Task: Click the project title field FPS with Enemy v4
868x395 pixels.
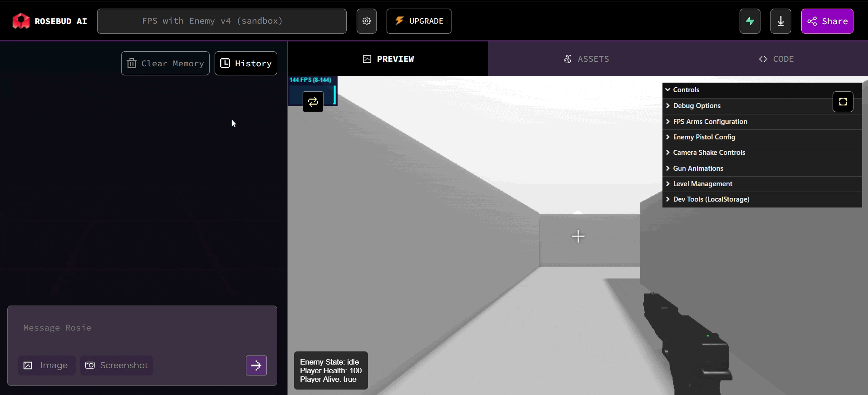Action: (x=222, y=21)
